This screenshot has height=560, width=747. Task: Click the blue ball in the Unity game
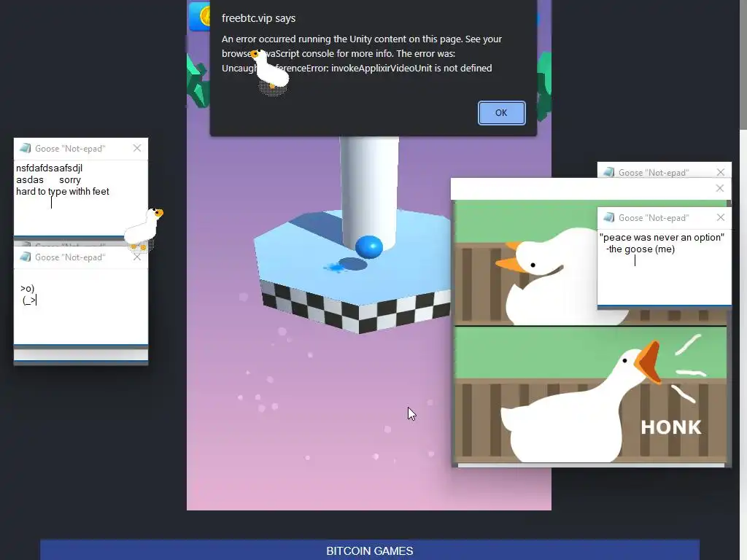[368, 246]
